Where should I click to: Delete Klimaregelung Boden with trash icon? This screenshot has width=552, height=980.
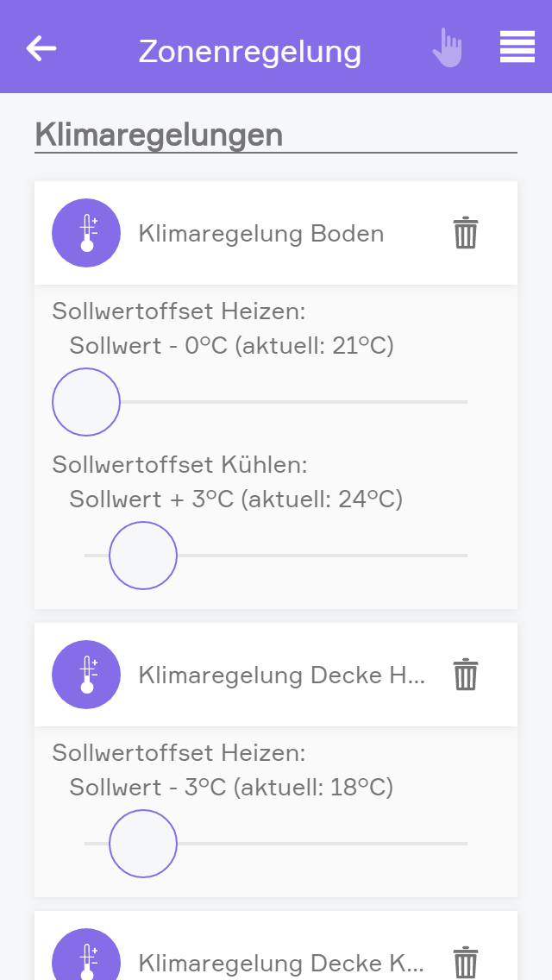466,233
